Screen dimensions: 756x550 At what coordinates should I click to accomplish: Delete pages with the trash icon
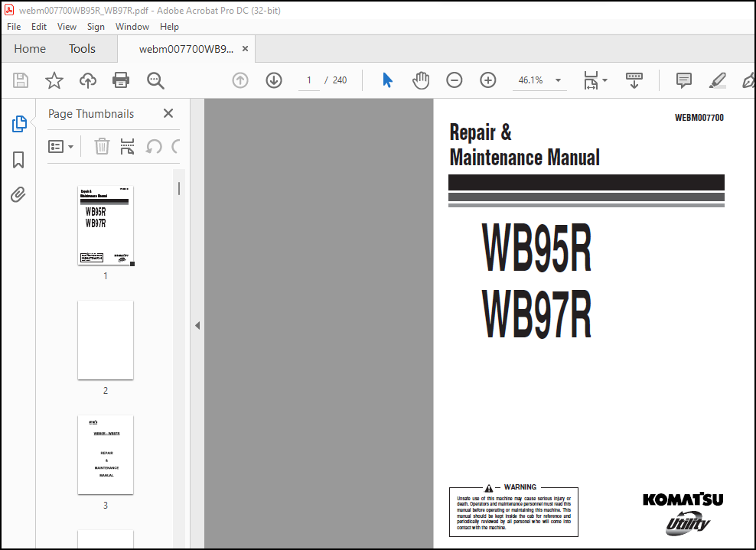pos(102,146)
